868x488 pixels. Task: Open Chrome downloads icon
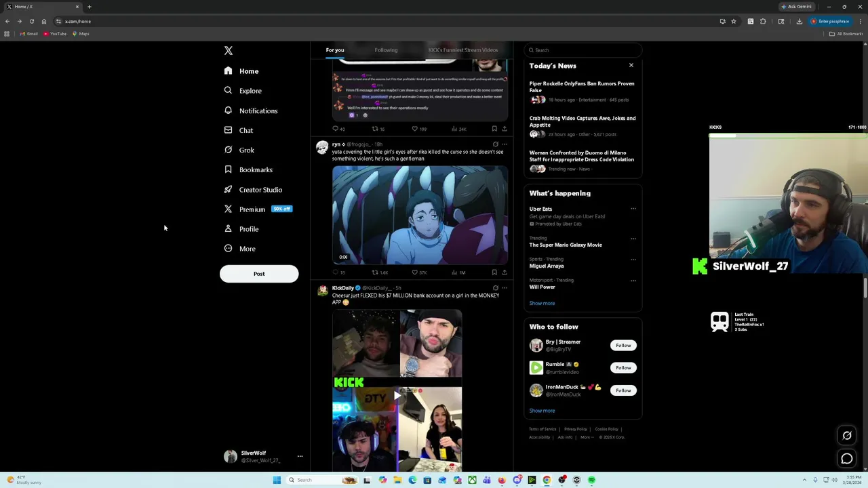tap(799, 22)
